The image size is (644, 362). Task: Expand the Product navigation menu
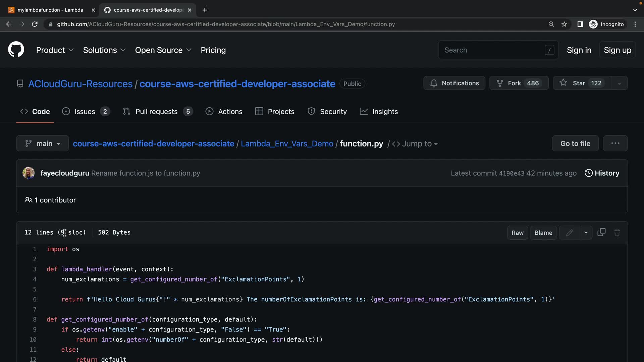[55, 50]
